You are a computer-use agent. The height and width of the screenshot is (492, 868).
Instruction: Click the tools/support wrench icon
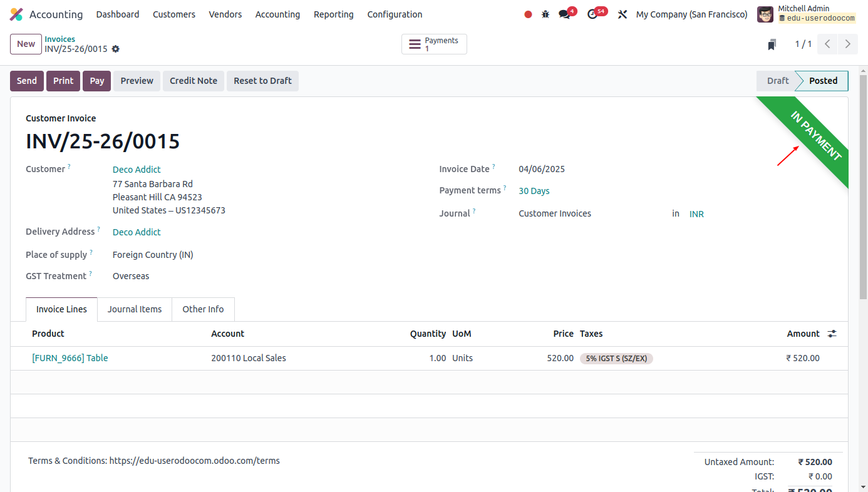click(622, 14)
